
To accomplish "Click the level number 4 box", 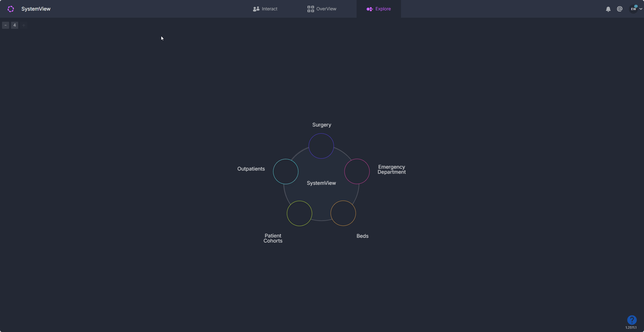I will 15,25.
